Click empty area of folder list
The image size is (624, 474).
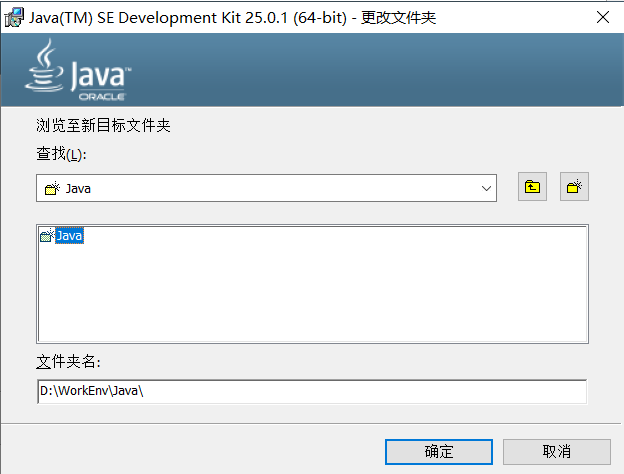310,300
